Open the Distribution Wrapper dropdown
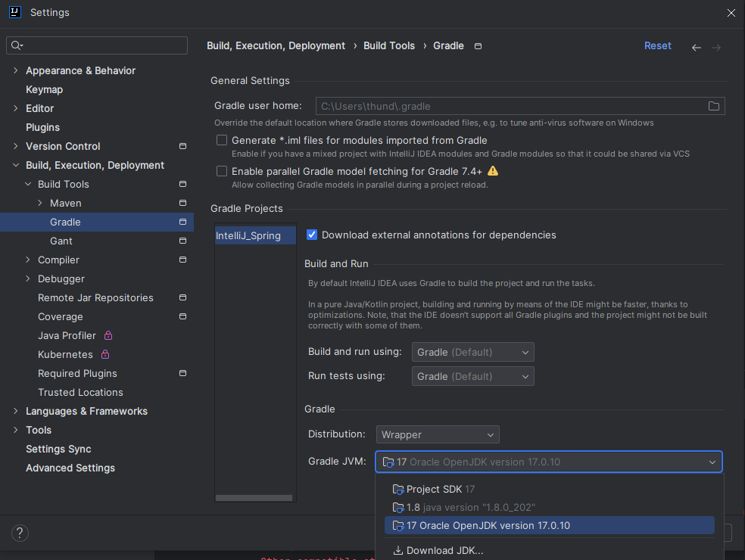Screen dimensions: 745x560 point(438,434)
